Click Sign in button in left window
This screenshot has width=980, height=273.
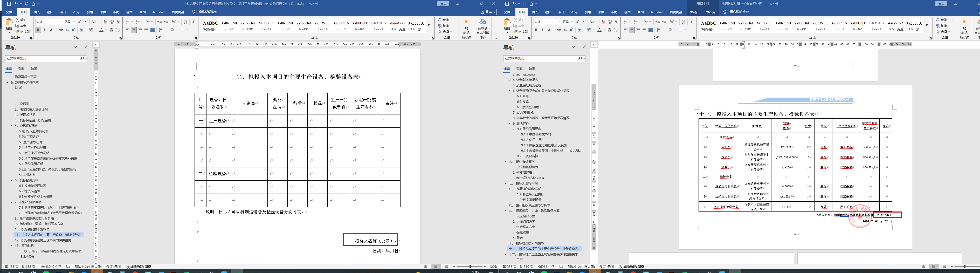coord(443,4)
